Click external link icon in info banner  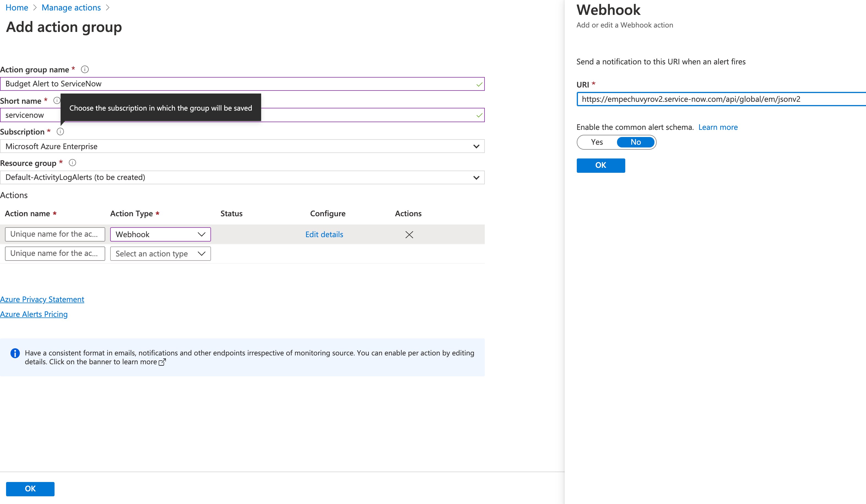pos(162,362)
